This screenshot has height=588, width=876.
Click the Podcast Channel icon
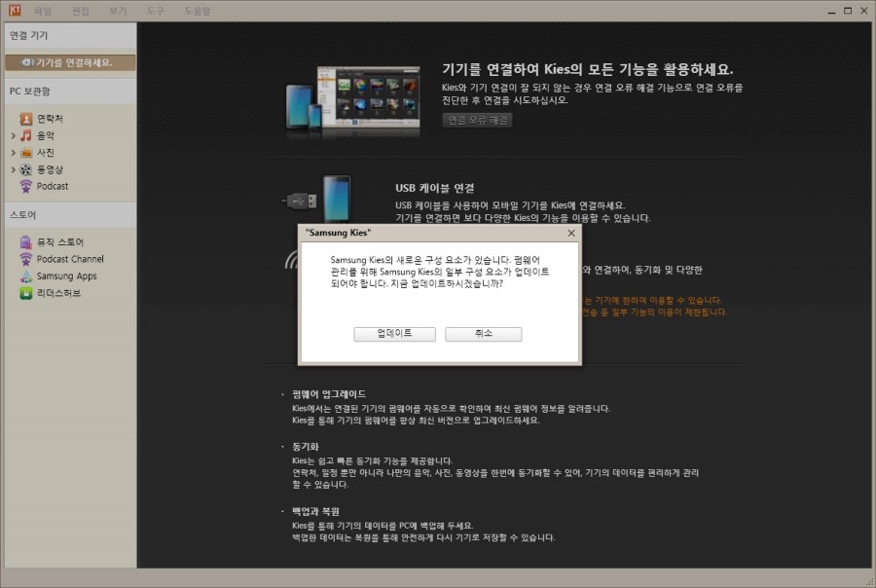click(26, 259)
